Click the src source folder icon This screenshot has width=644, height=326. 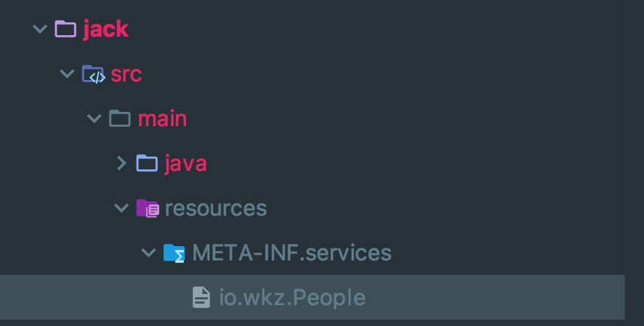[93, 74]
